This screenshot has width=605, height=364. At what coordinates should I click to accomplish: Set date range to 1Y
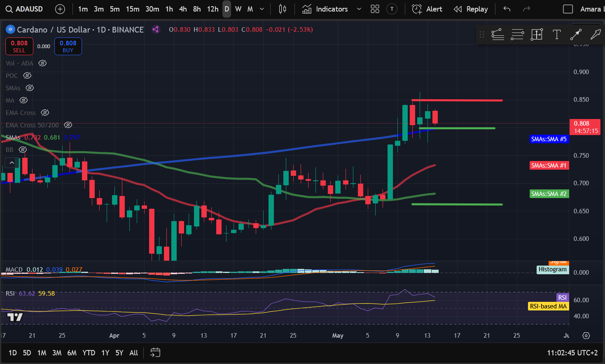(105, 353)
